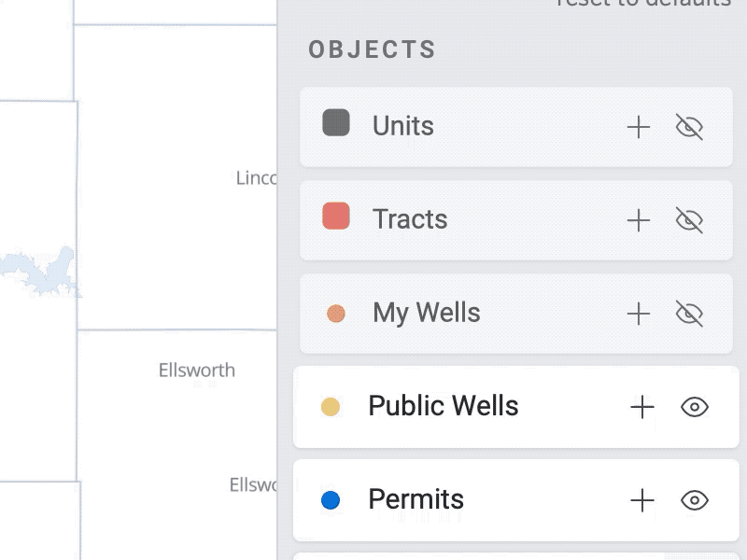Screen dimensions: 747x560
Task: Hide the Public Wells layer
Action: coord(695,407)
